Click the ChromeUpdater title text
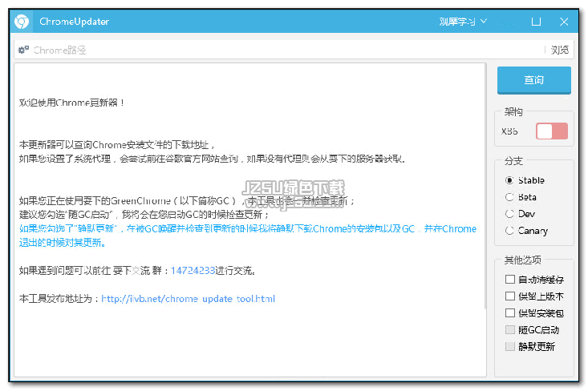Viewport: 588px width, 391px height. tap(75, 22)
